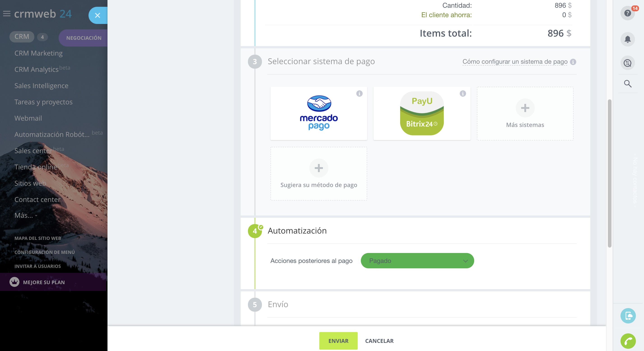Open the chat messages icon
This screenshot has width=644, height=351.
pos(628,63)
